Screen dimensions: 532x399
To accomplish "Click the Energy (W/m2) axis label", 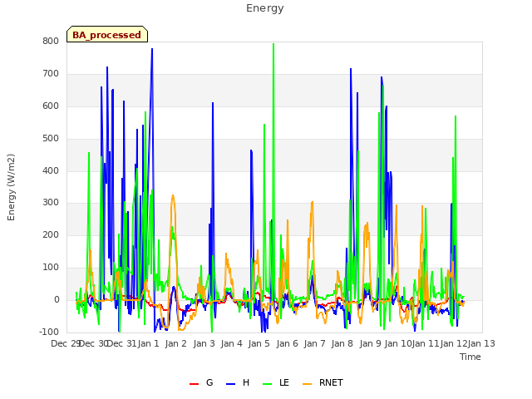I will tap(11, 187).
